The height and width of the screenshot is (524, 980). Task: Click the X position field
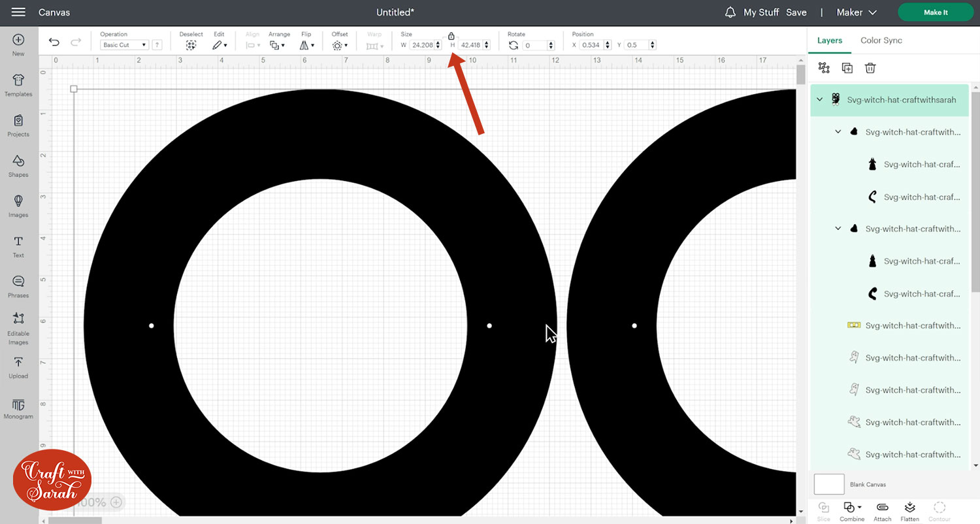(591, 45)
